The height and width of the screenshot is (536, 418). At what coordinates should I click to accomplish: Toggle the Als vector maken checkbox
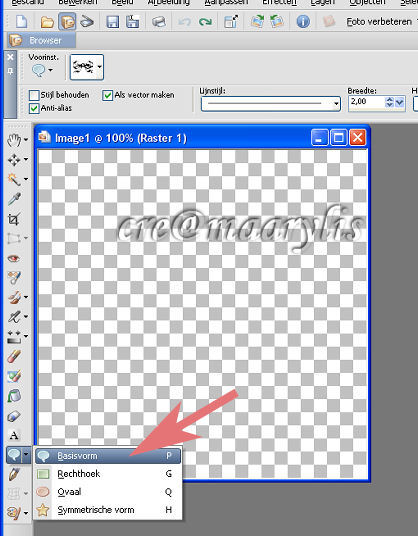pos(107,95)
